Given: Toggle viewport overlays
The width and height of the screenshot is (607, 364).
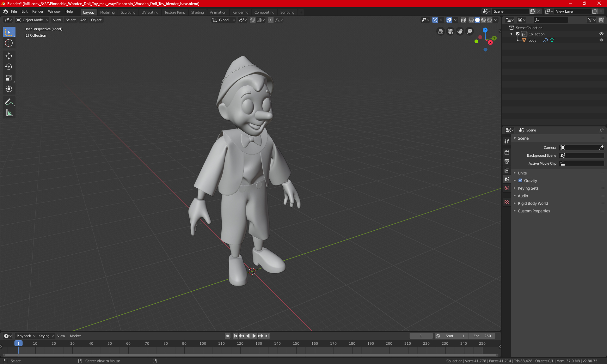Looking at the screenshot, I should coord(449,20).
